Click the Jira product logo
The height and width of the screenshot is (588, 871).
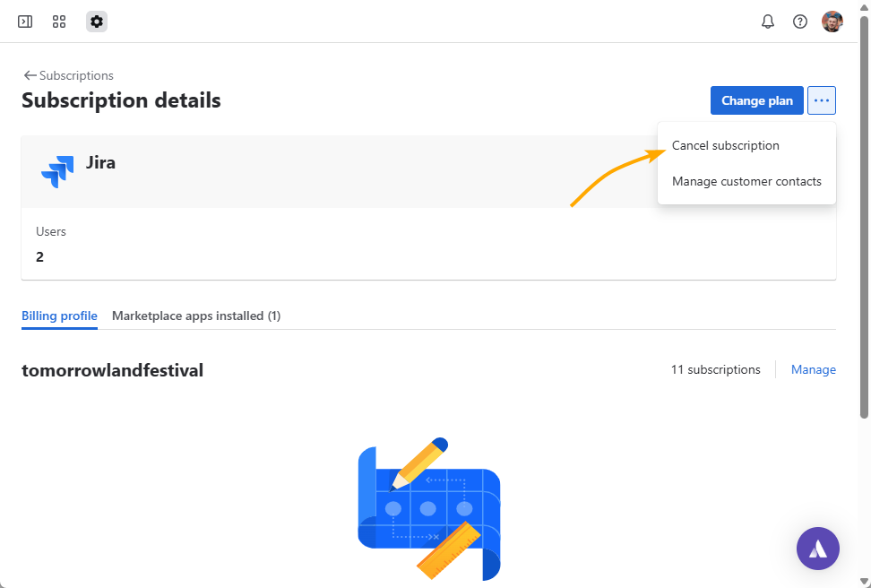[x=57, y=172]
